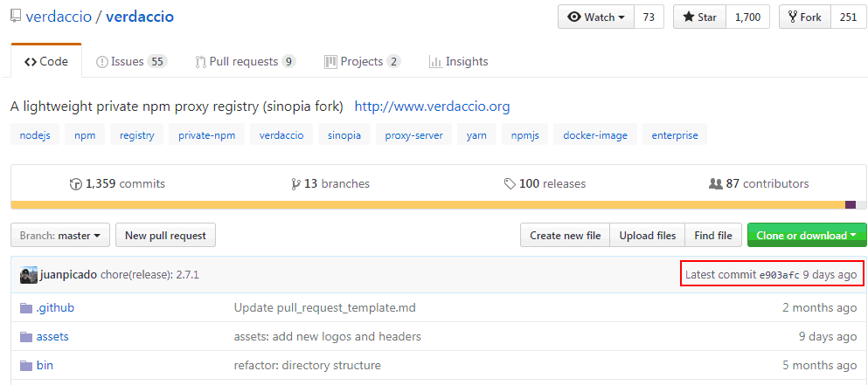This screenshot has width=868, height=385.
Task: Click the bin folder icon
Action: coord(25,365)
